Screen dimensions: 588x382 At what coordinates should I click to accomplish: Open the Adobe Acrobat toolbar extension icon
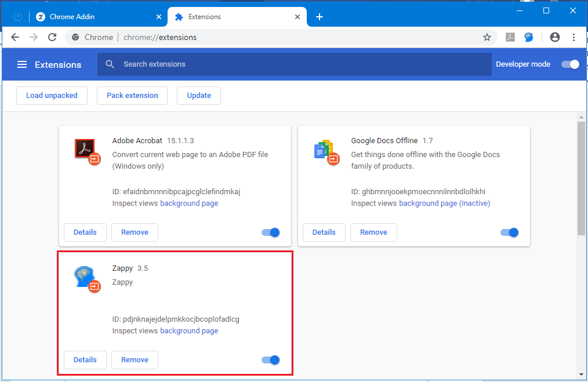(510, 37)
